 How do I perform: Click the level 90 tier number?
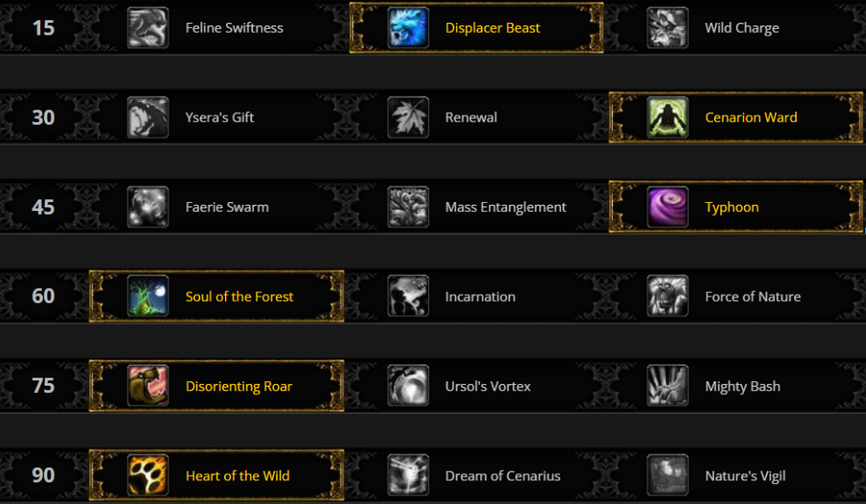click(43, 475)
